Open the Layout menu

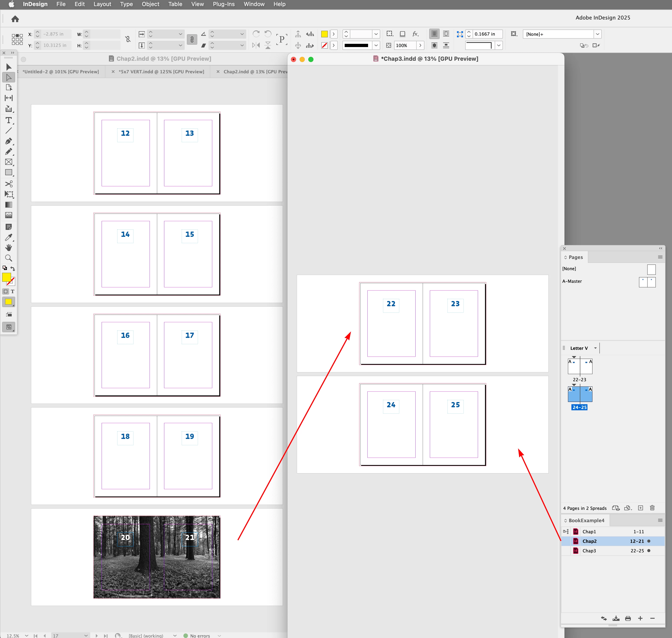coord(102,4)
